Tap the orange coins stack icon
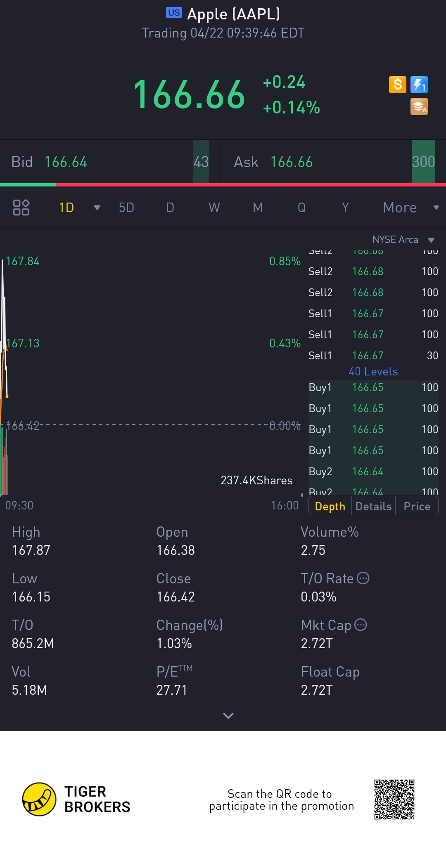The image size is (446, 868). click(419, 106)
